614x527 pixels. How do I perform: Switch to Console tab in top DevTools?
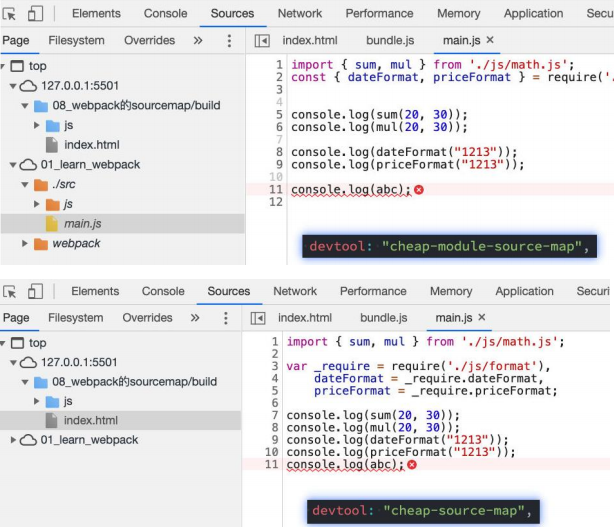tap(165, 14)
